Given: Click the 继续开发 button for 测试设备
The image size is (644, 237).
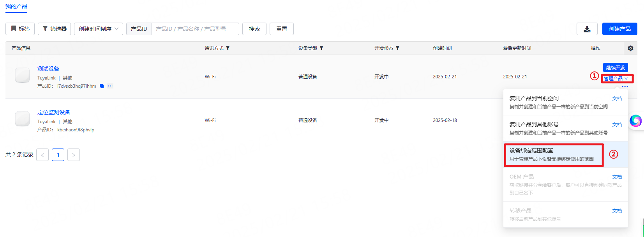Looking at the screenshot, I should pos(616,67).
